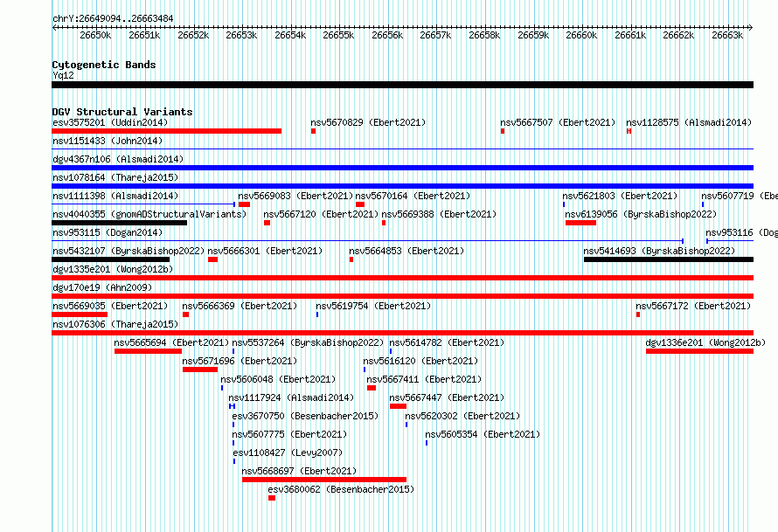The width and height of the screenshot is (778, 532).
Task: Select nsv6139056 (ByrskaBishop2022) label
Action: [x=641, y=214]
